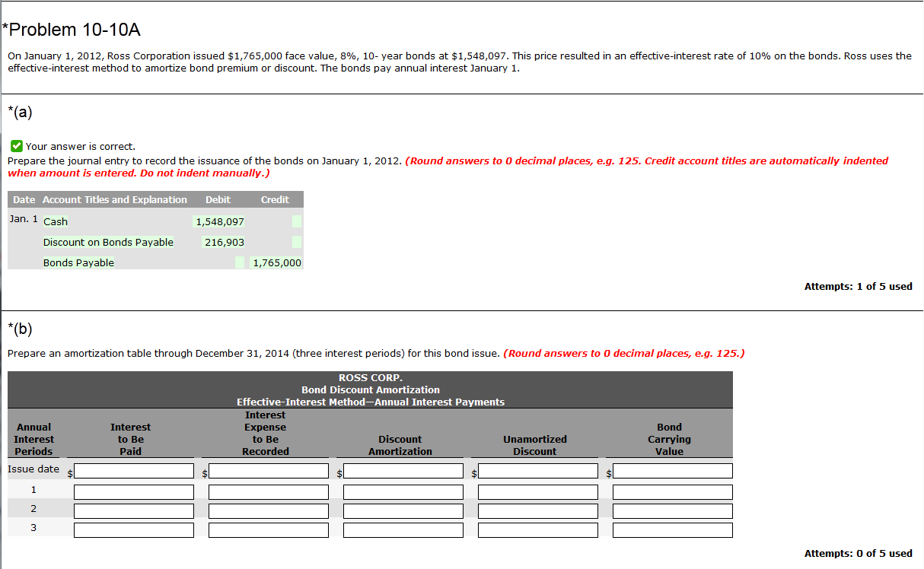Screen dimensions: 924x569
Task: Select period 1 Discount Amortization field
Action: [403, 492]
